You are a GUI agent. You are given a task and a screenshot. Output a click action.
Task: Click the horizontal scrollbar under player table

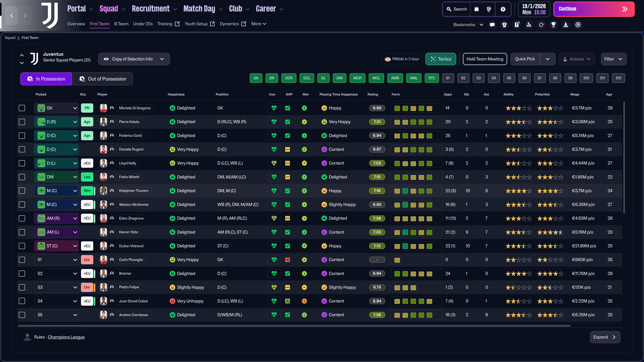click(294, 326)
